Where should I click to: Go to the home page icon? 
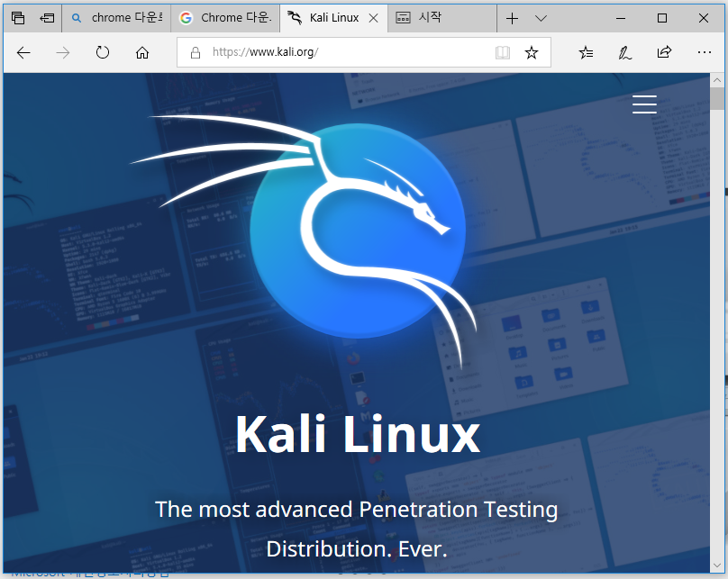click(142, 52)
